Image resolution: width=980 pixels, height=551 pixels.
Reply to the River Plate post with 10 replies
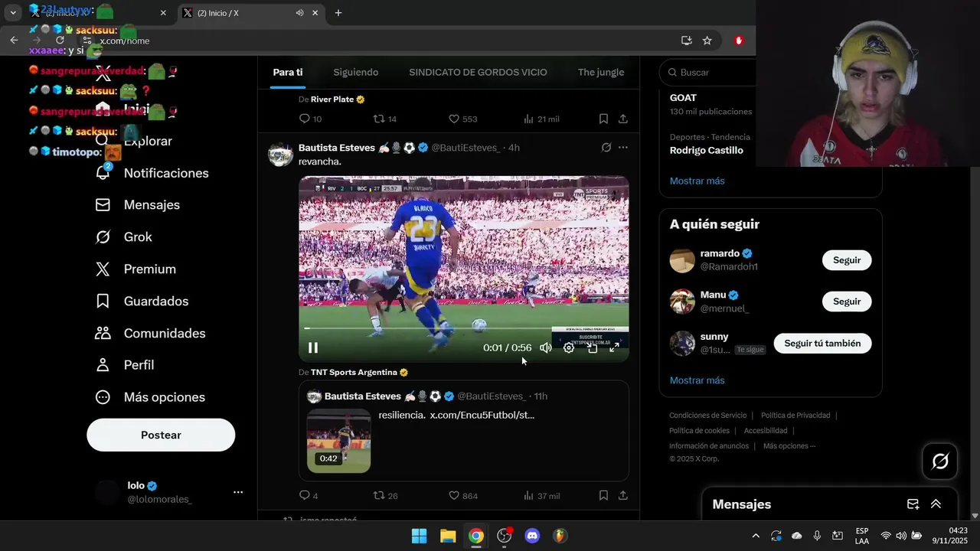tap(310, 119)
